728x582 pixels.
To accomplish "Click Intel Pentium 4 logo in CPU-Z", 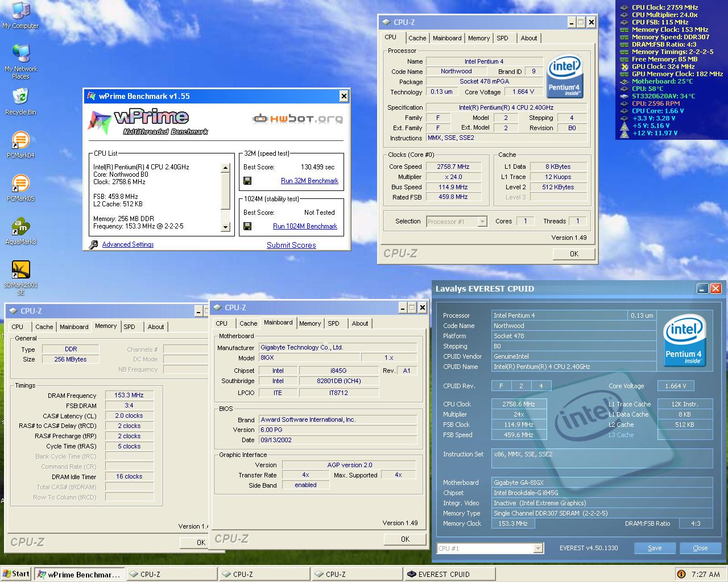I will click(564, 77).
